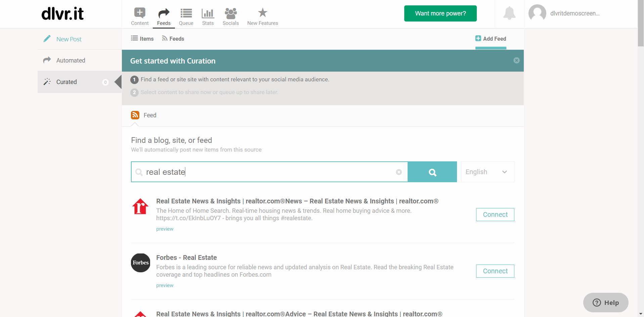Click the New Post pencil icon
The image size is (644, 317).
[47, 39]
